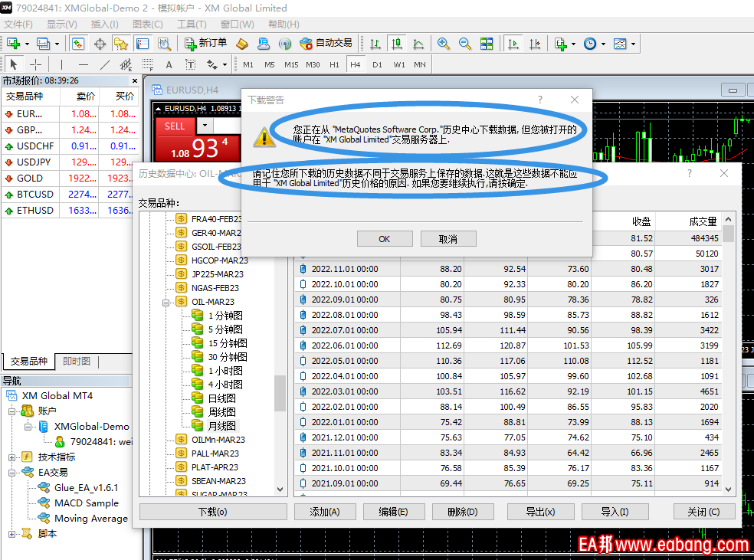Switch timeframe to D1
This screenshot has height=560, width=754.
coord(377,64)
